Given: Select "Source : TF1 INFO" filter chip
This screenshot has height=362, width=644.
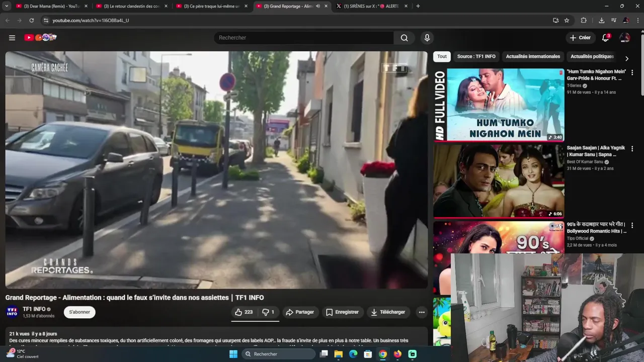Looking at the screenshot, I should point(476,56).
